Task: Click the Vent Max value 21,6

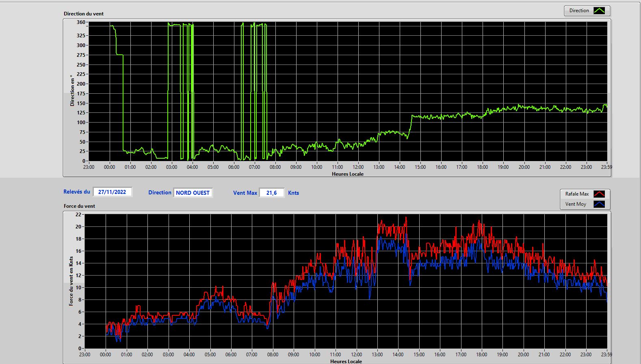Action: [272, 193]
